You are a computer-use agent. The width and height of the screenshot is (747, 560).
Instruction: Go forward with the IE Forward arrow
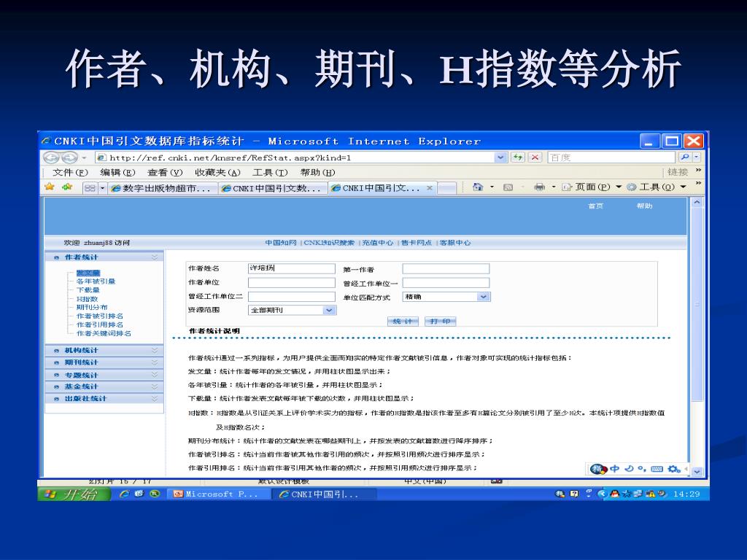click(69, 157)
